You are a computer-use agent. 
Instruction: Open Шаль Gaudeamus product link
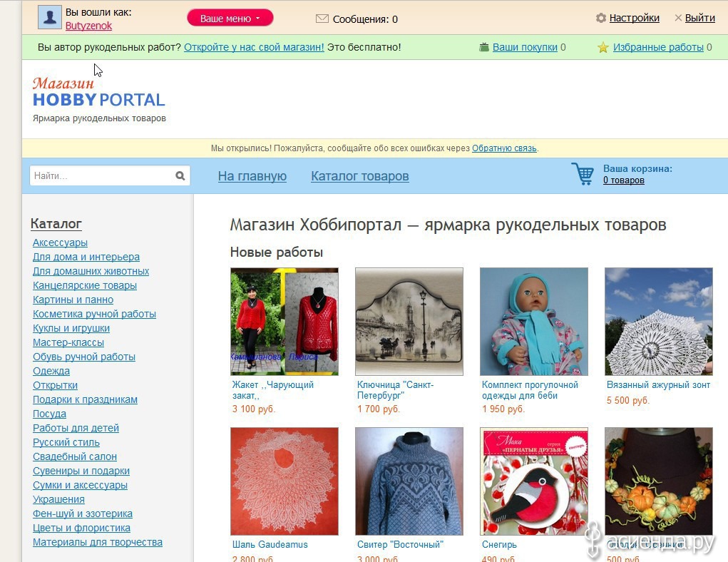point(270,544)
